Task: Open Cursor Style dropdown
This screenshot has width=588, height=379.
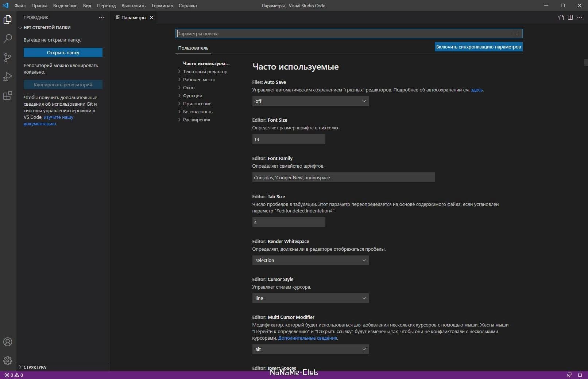Action: 311,298
